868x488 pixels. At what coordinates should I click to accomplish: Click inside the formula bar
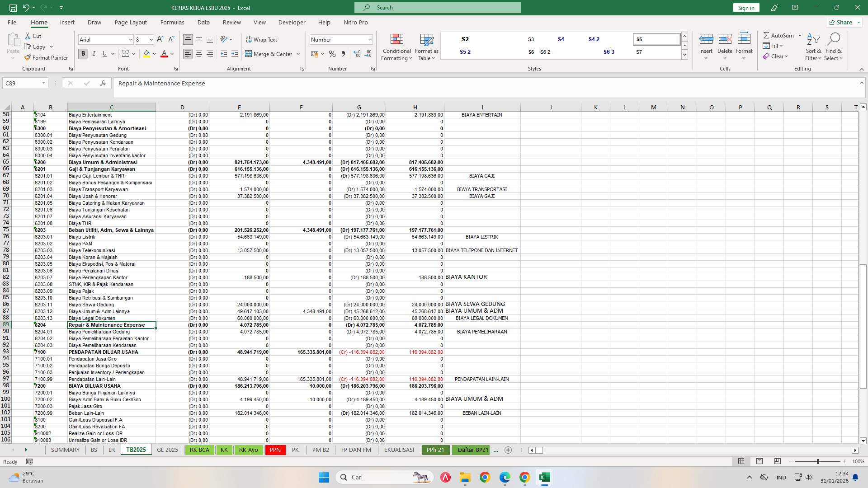[316, 83]
